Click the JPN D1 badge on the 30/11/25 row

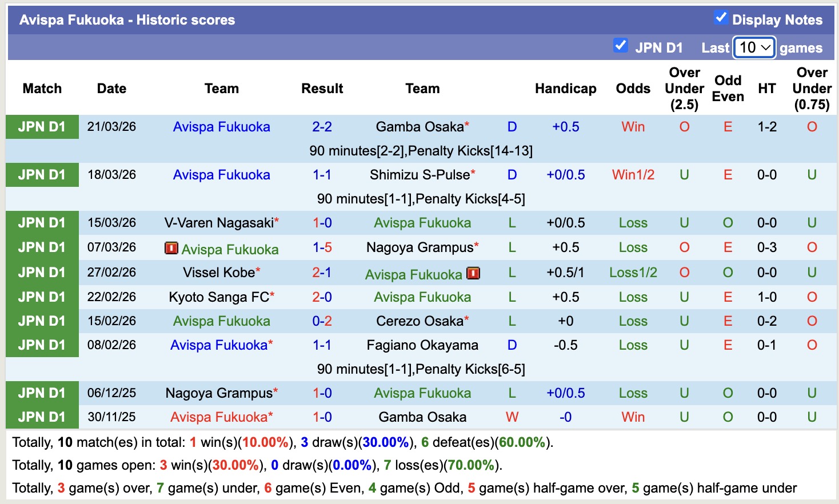pos(42,417)
